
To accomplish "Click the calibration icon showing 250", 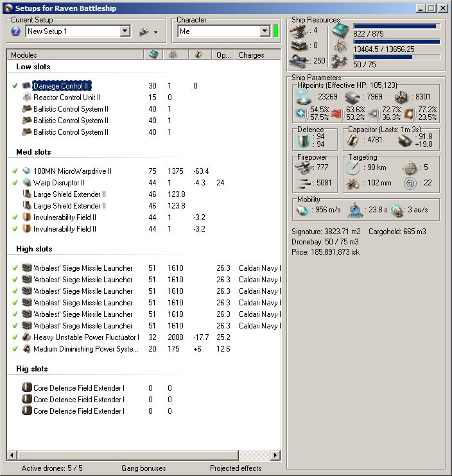I will coord(299,61).
